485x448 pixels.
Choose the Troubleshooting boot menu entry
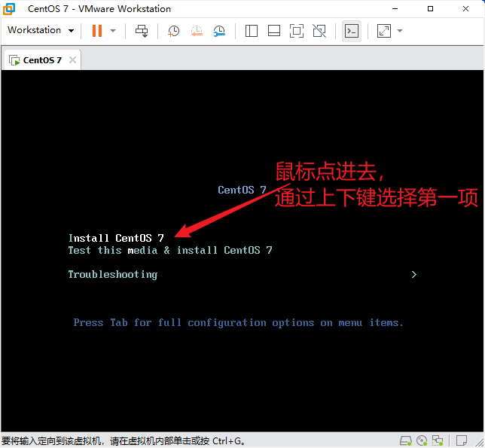(113, 275)
